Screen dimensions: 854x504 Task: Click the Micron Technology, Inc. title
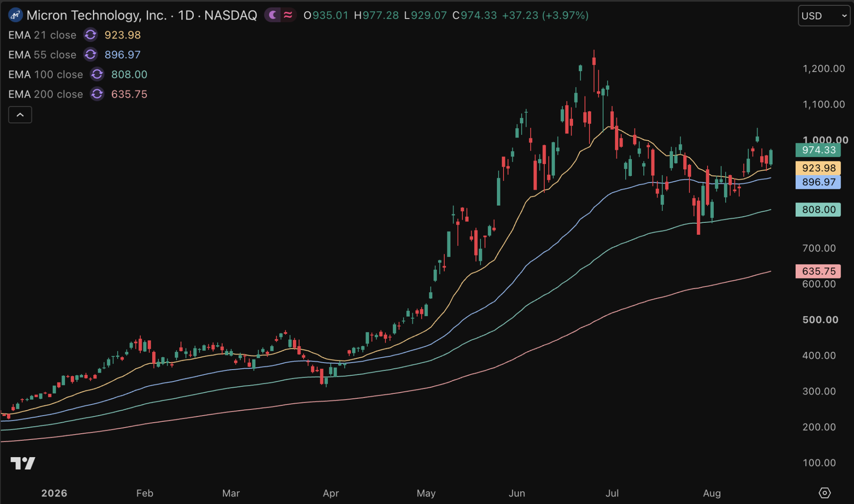96,15
